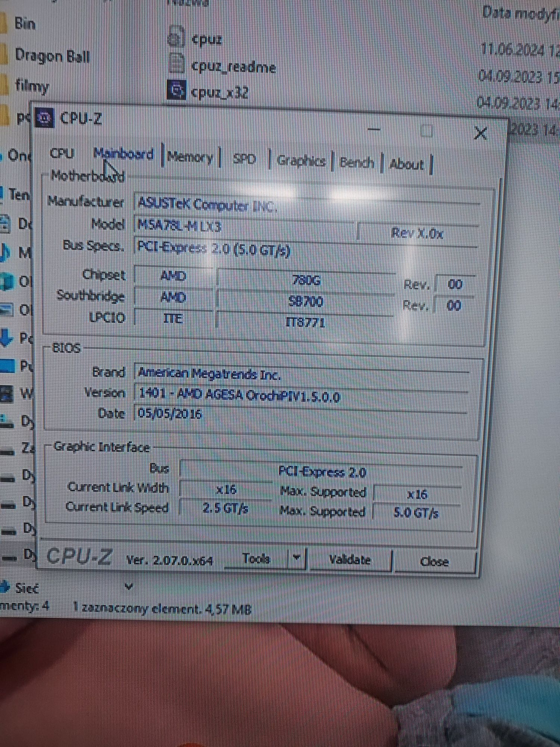Minimize the CPU-Z window
This screenshot has width=560, height=747.
pyautogui.click(x=374, y=130)
